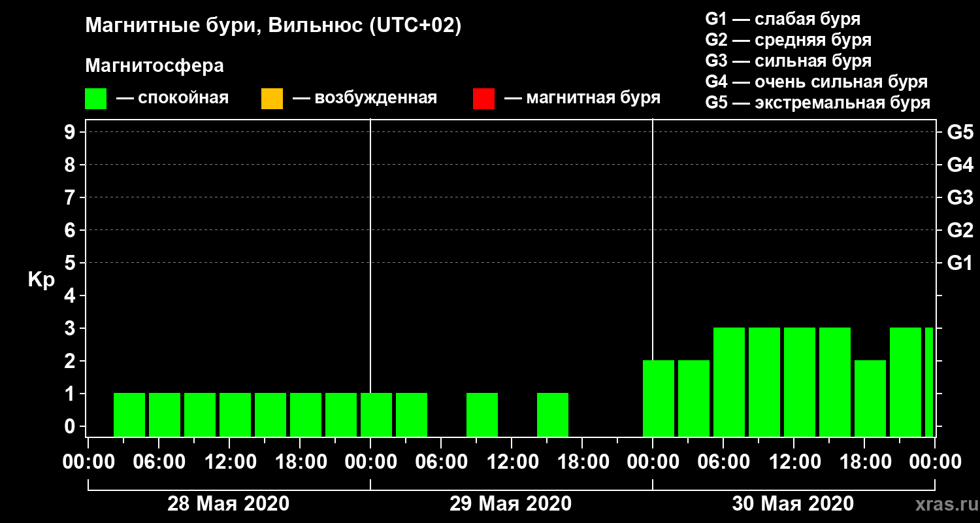Click the 29 May bar near 09:00
This screenshot has width=980, height=523.
click(x=482, y=414)
